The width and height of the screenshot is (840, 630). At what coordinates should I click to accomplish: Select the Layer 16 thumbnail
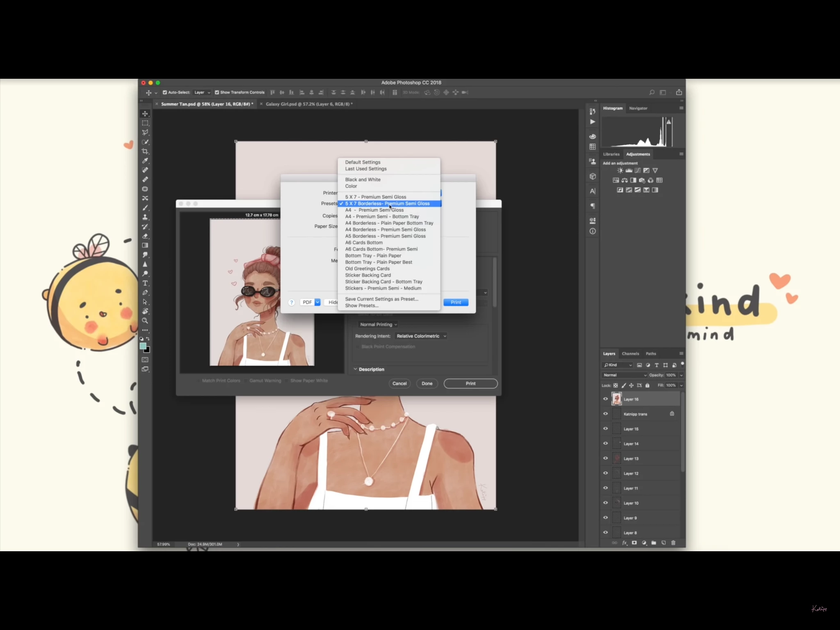616,399
